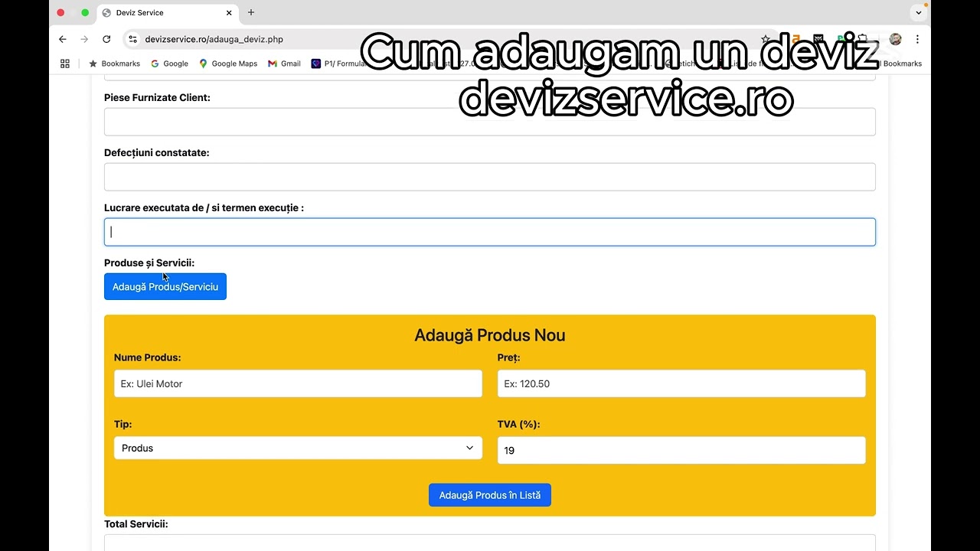The image size is (980, 551).
Task: Open the P1/ Formular bookmark
Action: pyautogui.click(x=339, y=64)
